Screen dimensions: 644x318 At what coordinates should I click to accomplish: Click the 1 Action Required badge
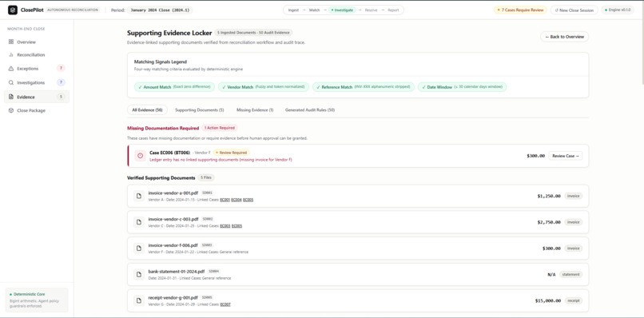[219, 128]
